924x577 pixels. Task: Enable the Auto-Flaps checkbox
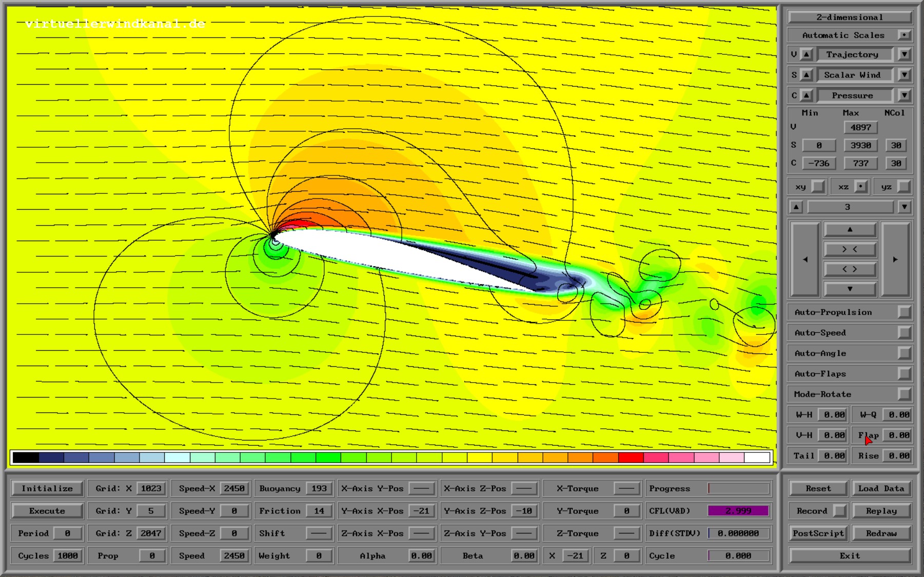905,374
